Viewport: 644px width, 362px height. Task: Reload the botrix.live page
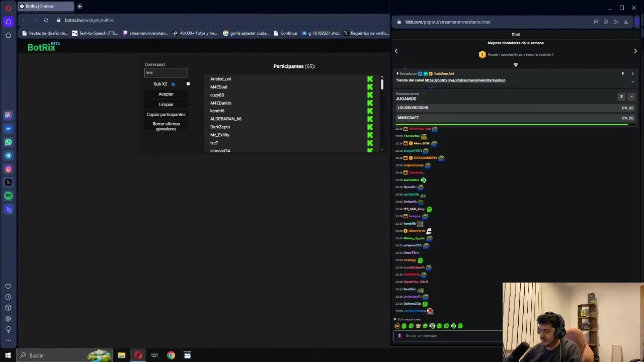click(x=46, y=20)
